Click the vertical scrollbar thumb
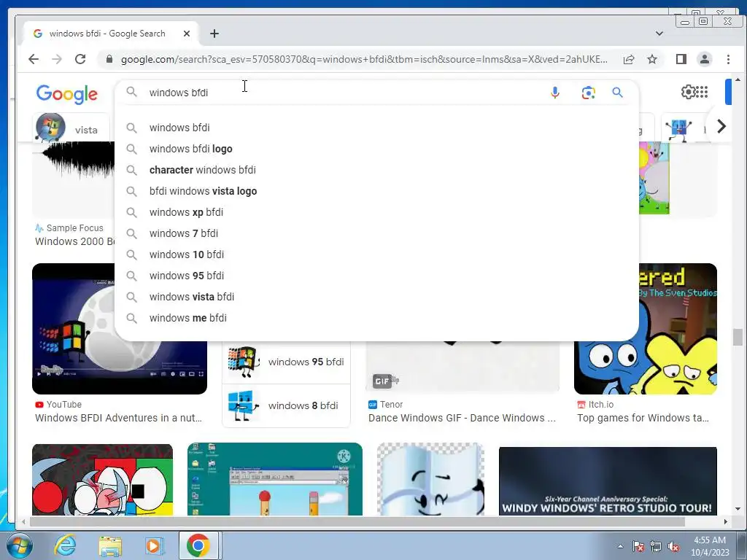747x560 pixels. [x=738, y=337]
